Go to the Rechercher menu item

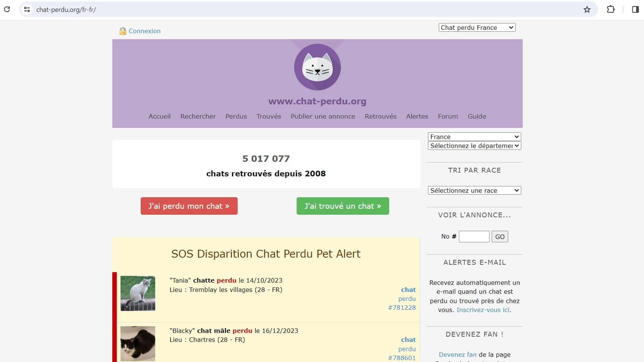coord(198,116)
